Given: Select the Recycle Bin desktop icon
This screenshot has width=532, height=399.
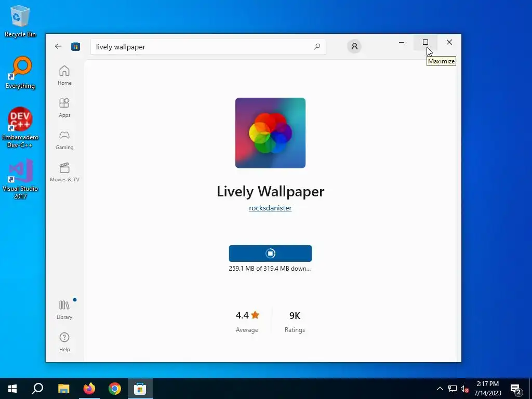Looking at the screenshot, I should (x=20, y=21).
